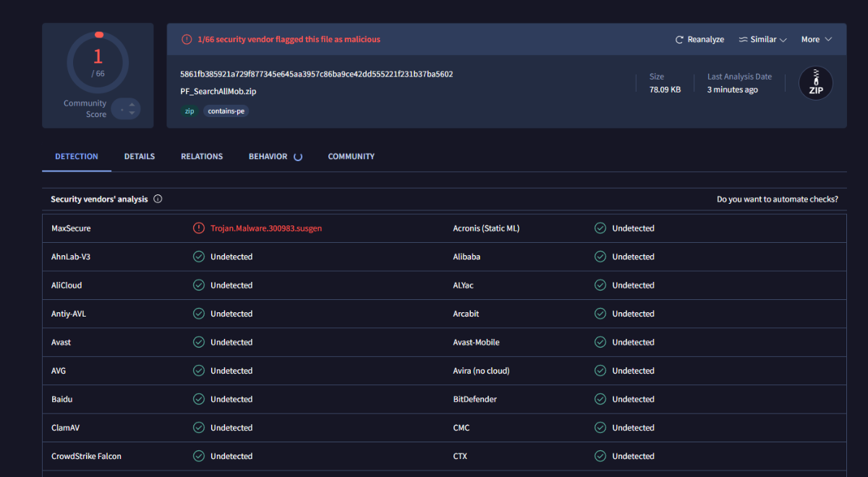Open the Relations tab

[x=202, y=157]
